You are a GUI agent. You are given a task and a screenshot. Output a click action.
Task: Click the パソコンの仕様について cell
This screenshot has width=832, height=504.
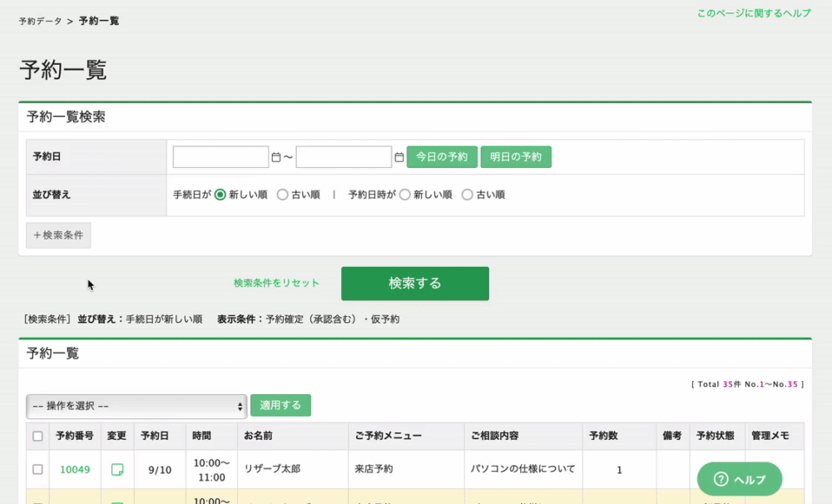tap(522, 469)
